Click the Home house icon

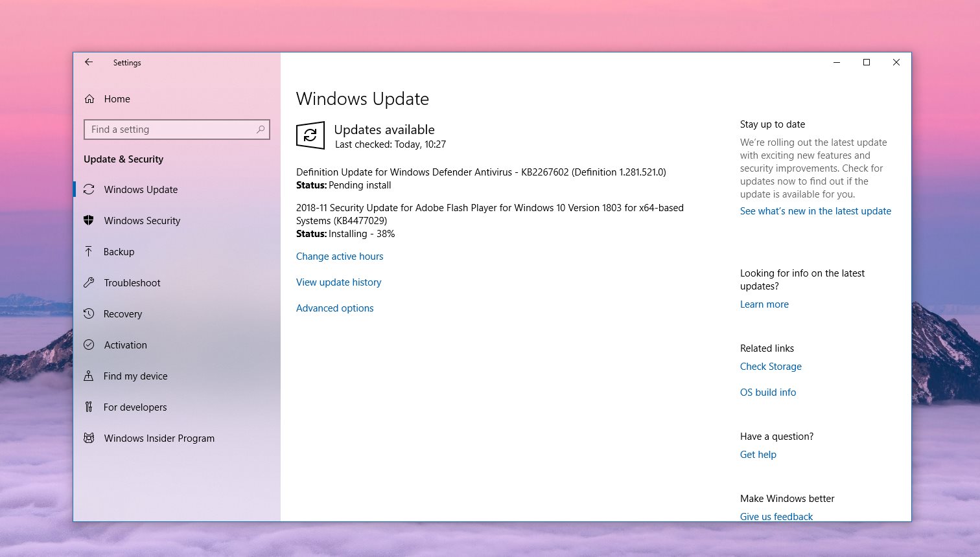coord(89,99)
